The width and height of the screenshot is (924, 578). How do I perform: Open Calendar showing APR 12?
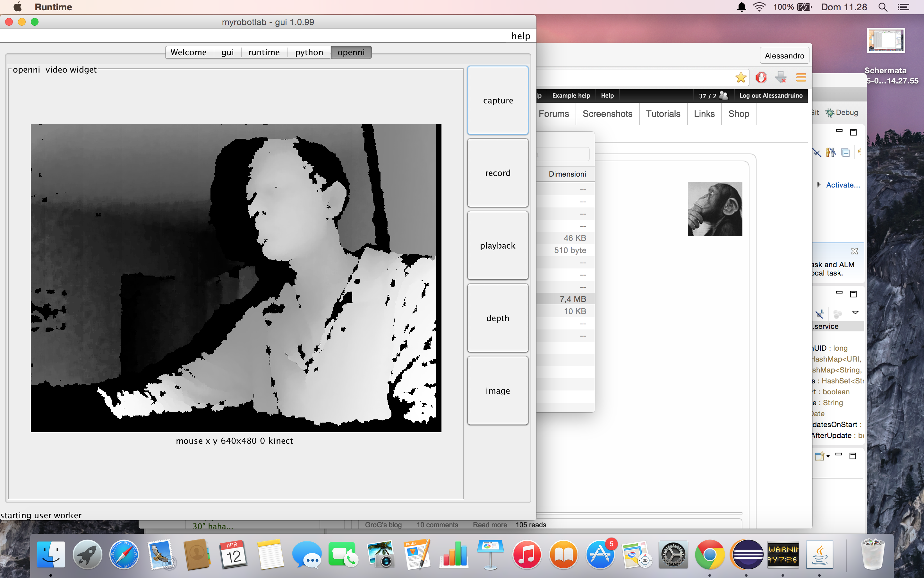pos(233,555)
